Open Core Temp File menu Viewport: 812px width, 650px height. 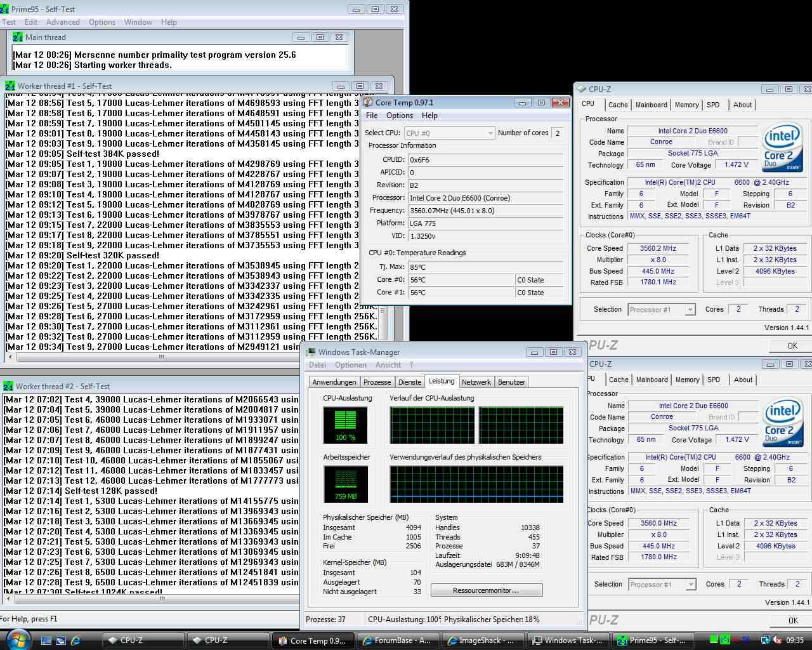tap(372, 116)
